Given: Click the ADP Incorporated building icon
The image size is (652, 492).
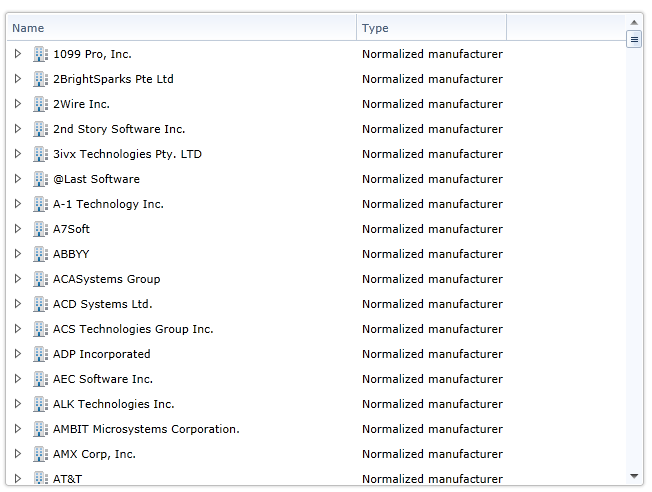Looking at the screenshot, I should point(40,354).
